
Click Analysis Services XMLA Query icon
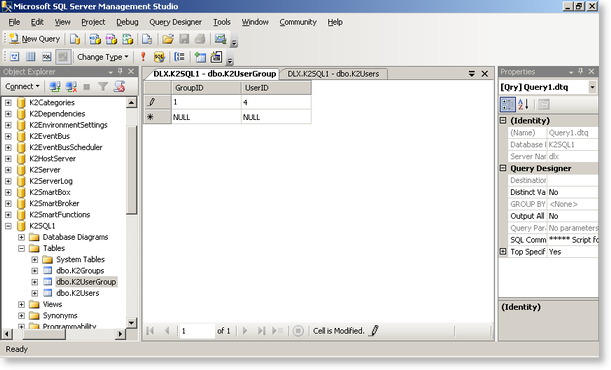tap(127, 39)
